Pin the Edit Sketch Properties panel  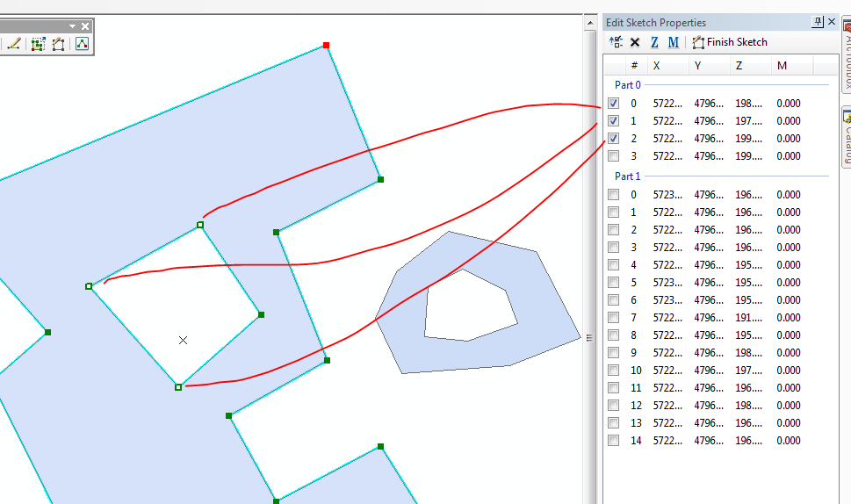point(818,22)
